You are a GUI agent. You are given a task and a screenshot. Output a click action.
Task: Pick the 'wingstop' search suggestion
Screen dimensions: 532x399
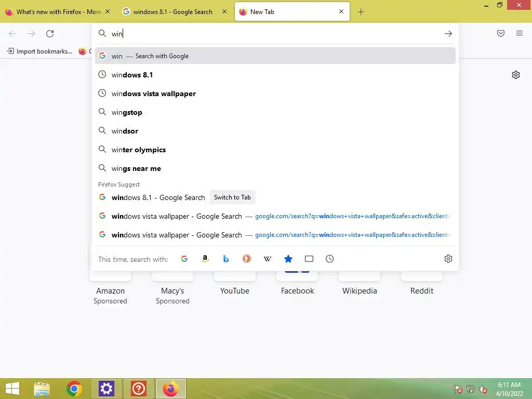tap(275, 112)
